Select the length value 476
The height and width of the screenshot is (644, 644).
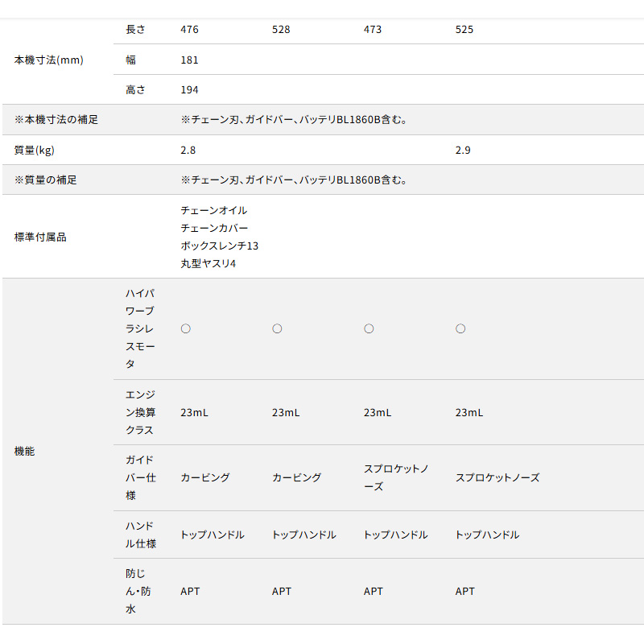(x=189, y=30)
